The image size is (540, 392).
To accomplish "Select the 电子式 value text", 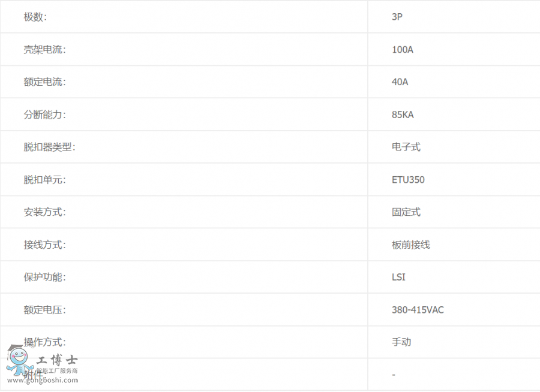I will tap(406, 147).
